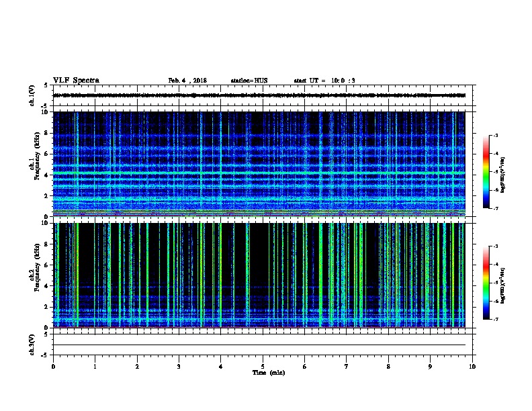Click the ch.1 spectrogram panel

click(x=259, y=164)
